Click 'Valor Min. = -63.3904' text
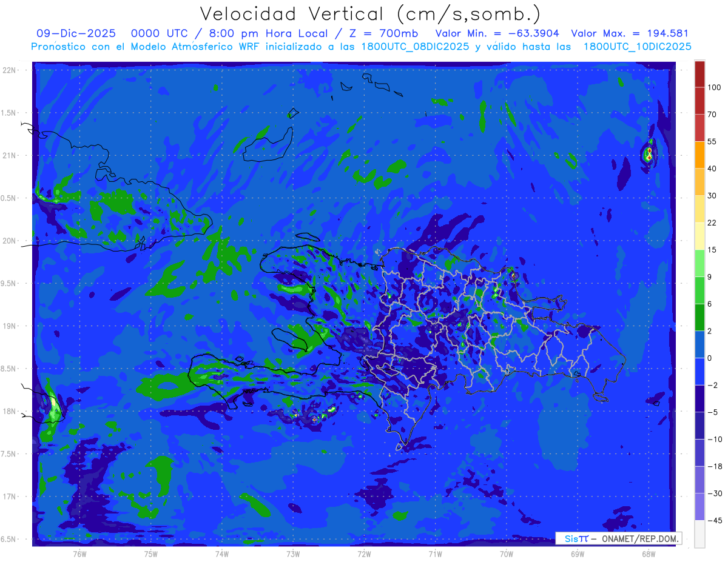 pos(498,33)
